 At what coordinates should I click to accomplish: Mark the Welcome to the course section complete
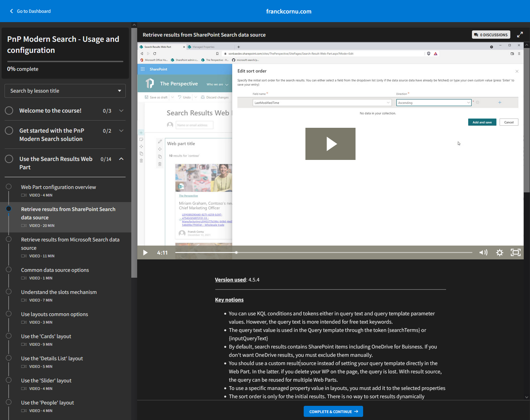(x=9, y=111)
